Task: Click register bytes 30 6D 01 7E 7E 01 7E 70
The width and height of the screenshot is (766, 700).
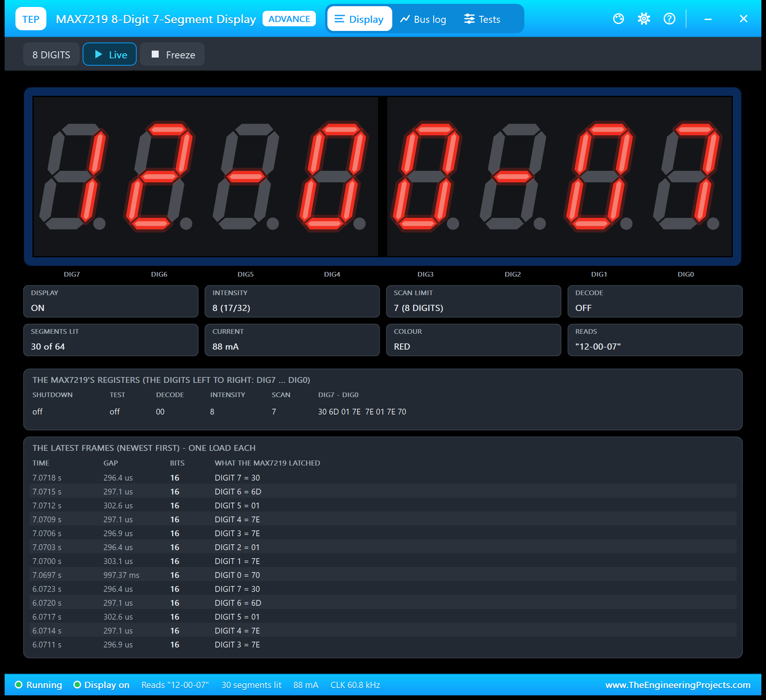Action: [x=362, y=412]
